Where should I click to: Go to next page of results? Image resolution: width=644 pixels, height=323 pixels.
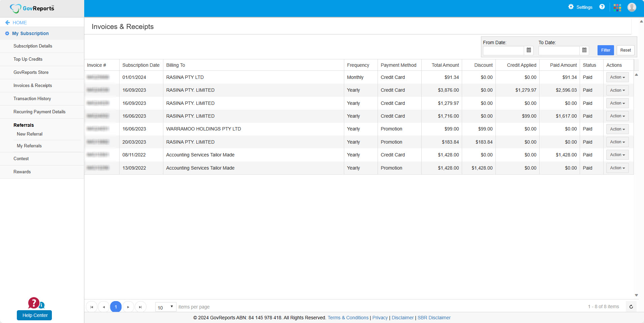click(128, 307)
